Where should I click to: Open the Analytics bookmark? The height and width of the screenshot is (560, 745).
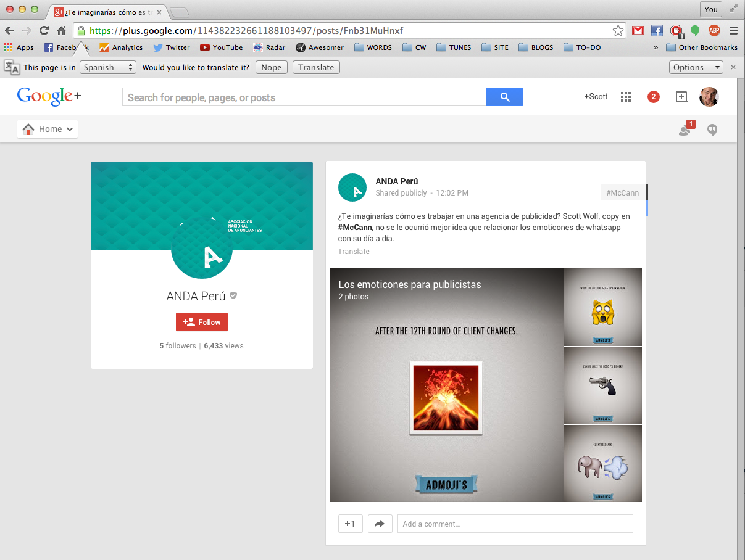click(121, 47)
